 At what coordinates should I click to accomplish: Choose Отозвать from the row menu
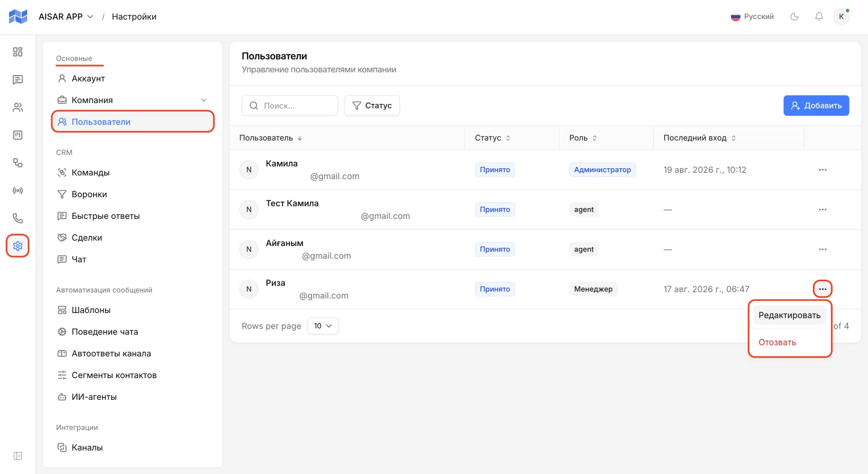[x=777, y=342]
